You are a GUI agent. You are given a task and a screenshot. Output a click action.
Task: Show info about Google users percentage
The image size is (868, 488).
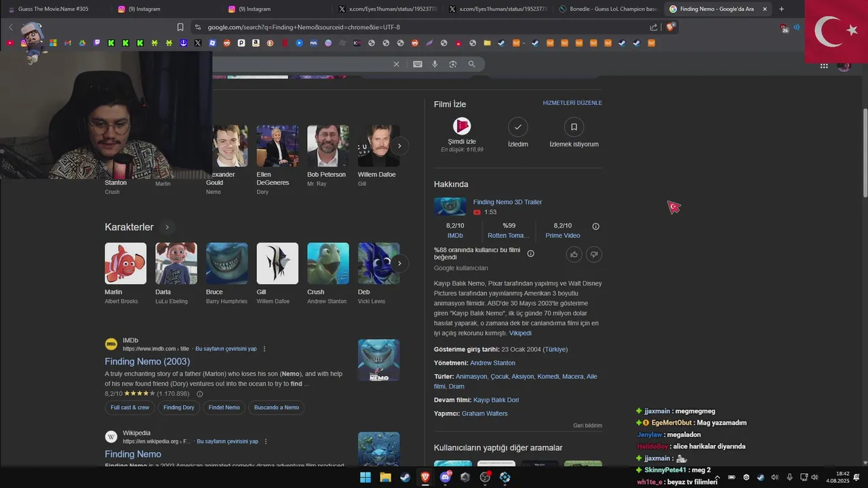[531, 253]
